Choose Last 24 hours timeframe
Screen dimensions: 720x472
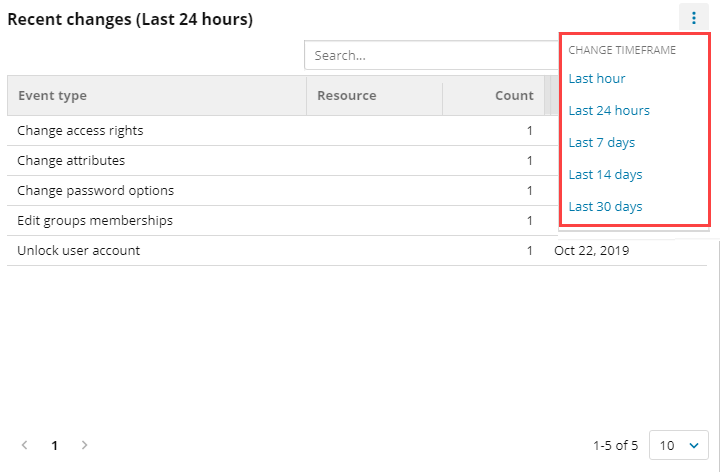(609, 110)
